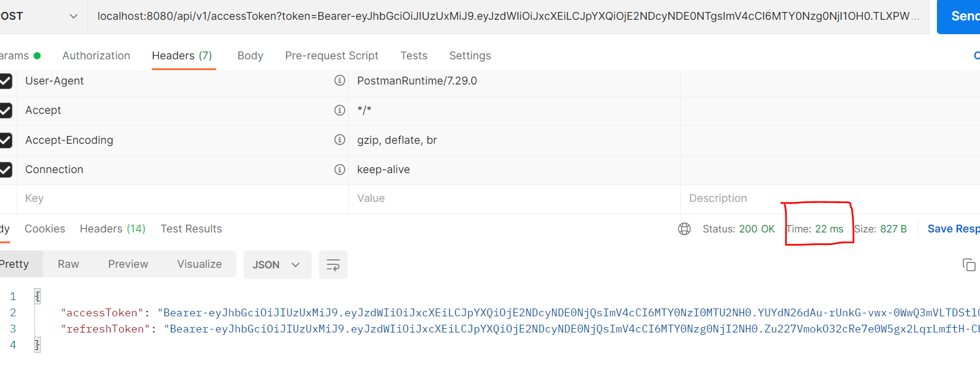Click the info icon for the Connection header

[340, 170]
